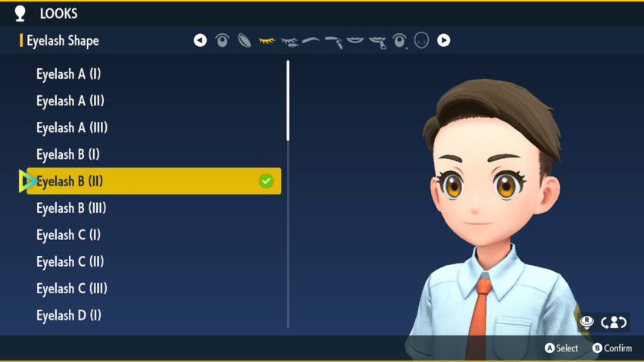Screen dimensions: 644x362
Task: Open the eyebrow color pencil icon
Action: [x=333, y=42]
